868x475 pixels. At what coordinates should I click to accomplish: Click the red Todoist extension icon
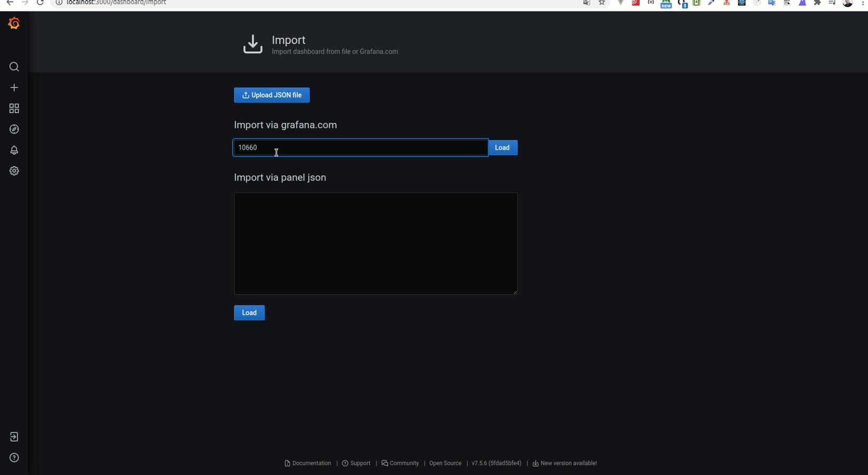636,3
